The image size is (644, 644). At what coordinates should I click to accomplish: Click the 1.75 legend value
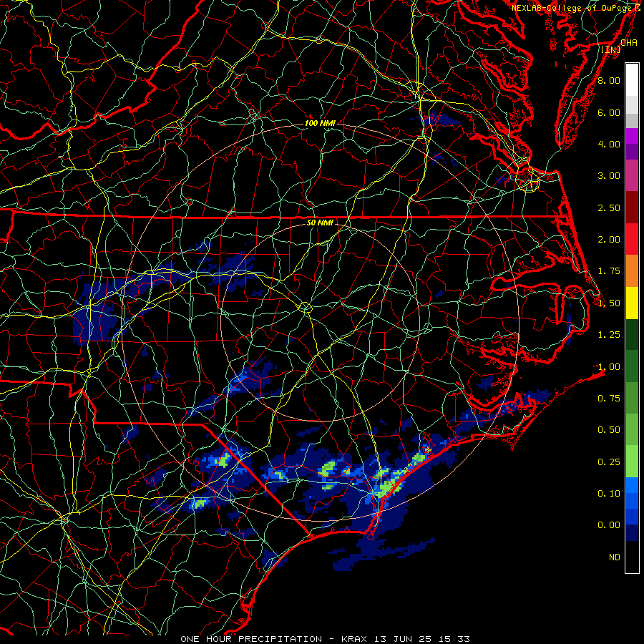(x=609, y=271)
